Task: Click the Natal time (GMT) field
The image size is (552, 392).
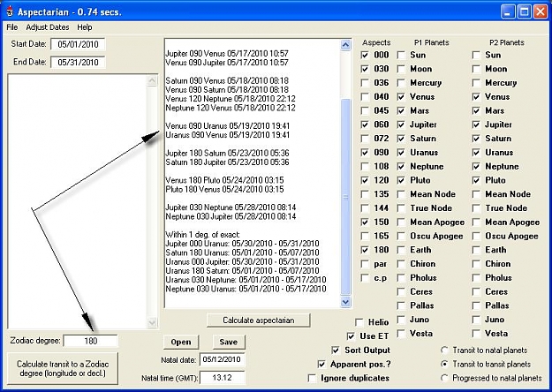Action: click(x=223, y=378)
